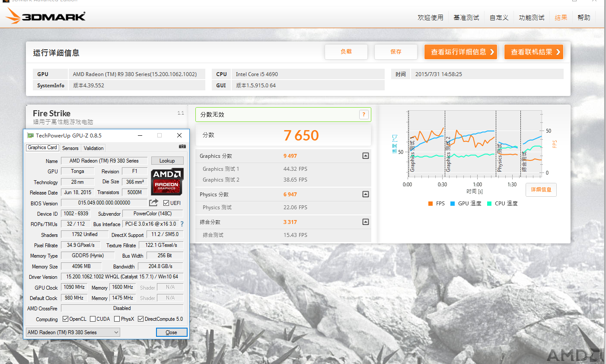Open the GPU selection dropdown in GPU-Z

73,332
